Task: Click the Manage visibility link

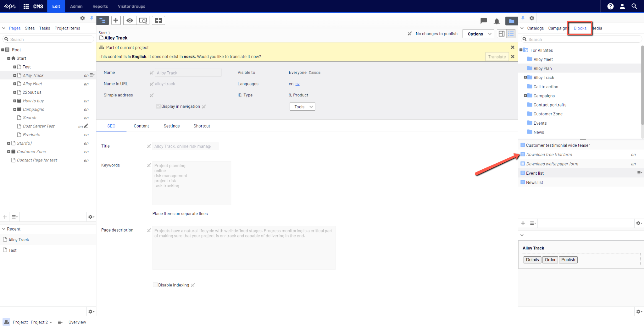Action: pyautogui.click(x=314, y=72)
